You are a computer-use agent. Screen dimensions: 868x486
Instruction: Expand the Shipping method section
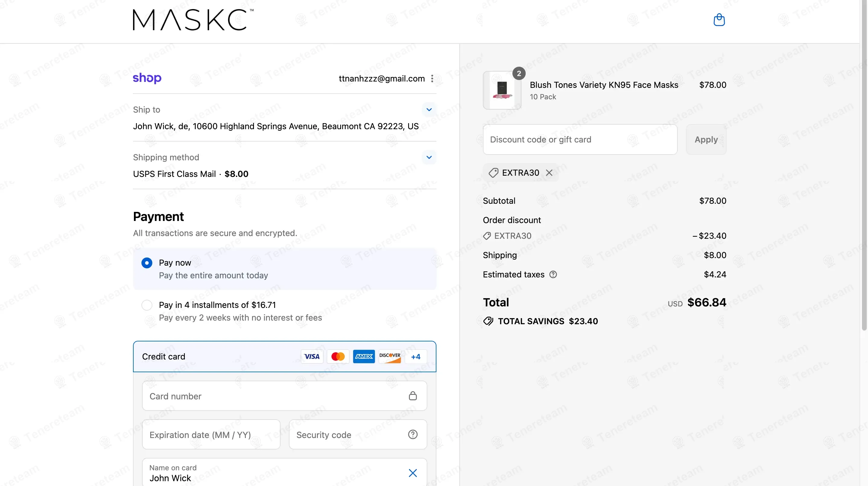pos(429,157)
